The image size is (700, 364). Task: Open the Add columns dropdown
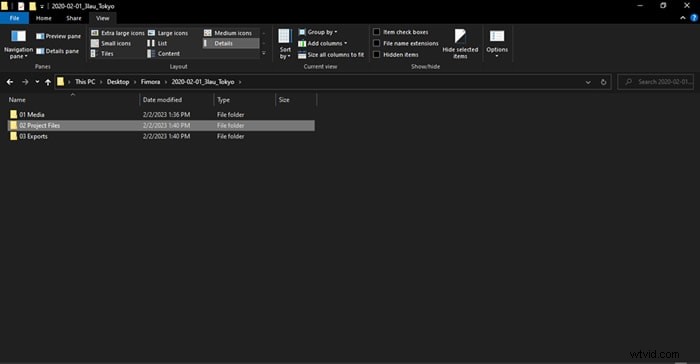coord(322,43)
